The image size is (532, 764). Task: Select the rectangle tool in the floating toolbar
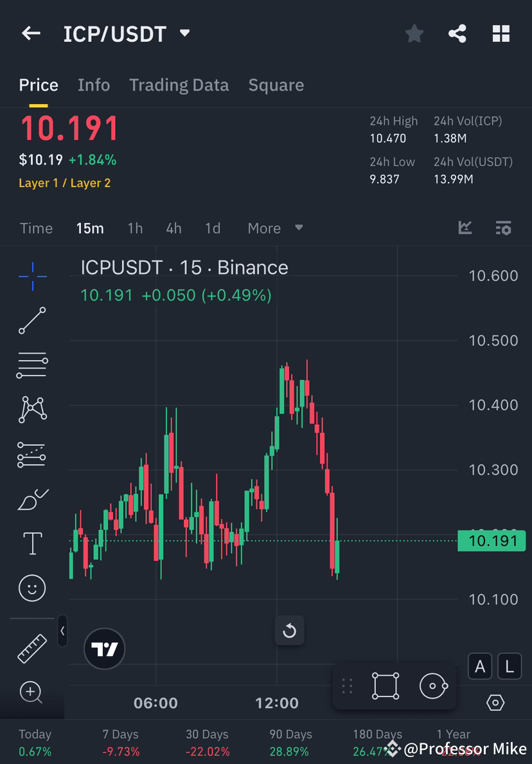tap(384, 686)
